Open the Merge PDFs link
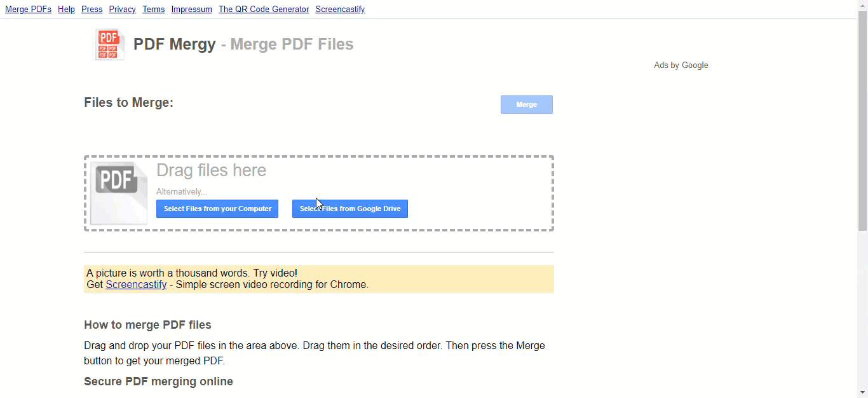 [28, 9]
